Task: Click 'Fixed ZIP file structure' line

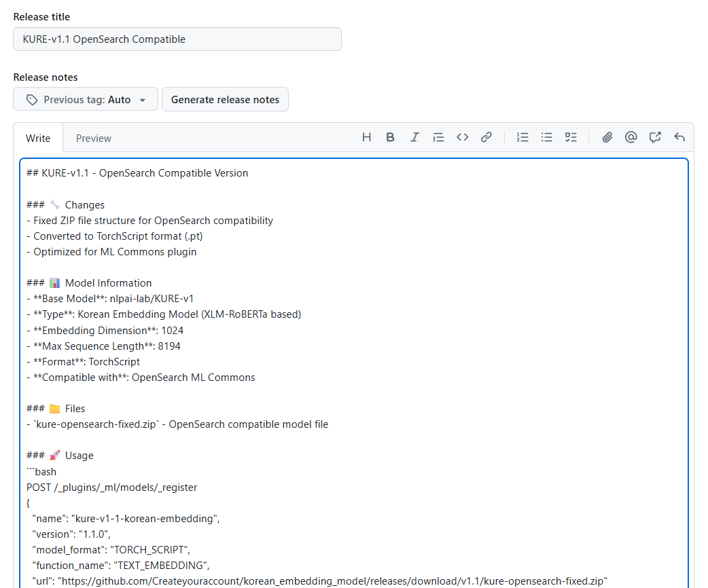Action: [150, 221]
